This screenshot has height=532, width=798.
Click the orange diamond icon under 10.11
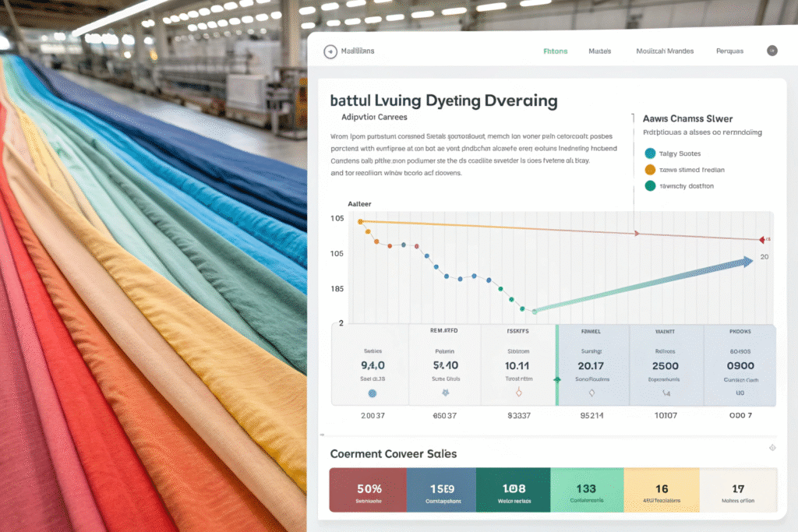[517, 393]
